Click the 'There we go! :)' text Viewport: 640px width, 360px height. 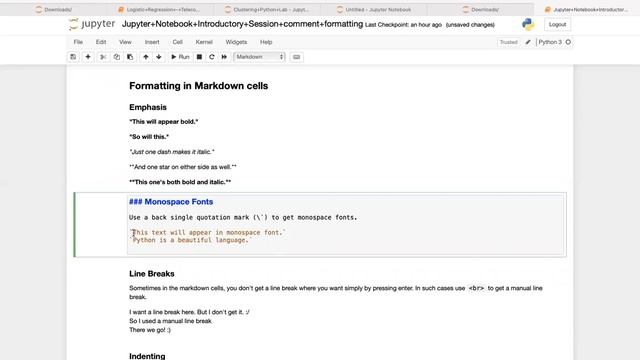150,330
